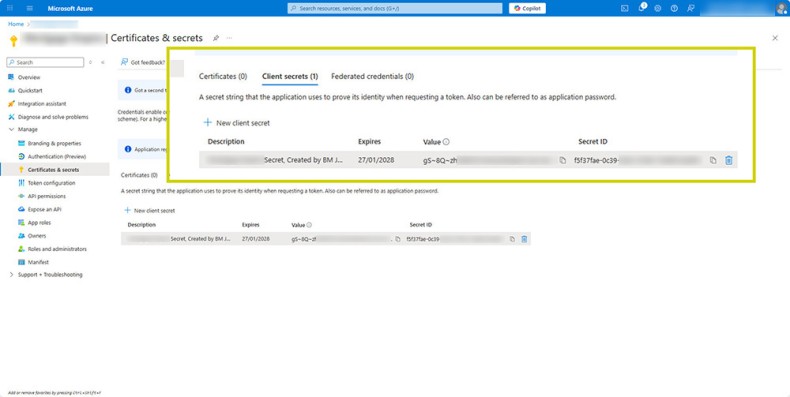Open Token configuration
Screen dimensions: 790x397
(x=51, y=183)
